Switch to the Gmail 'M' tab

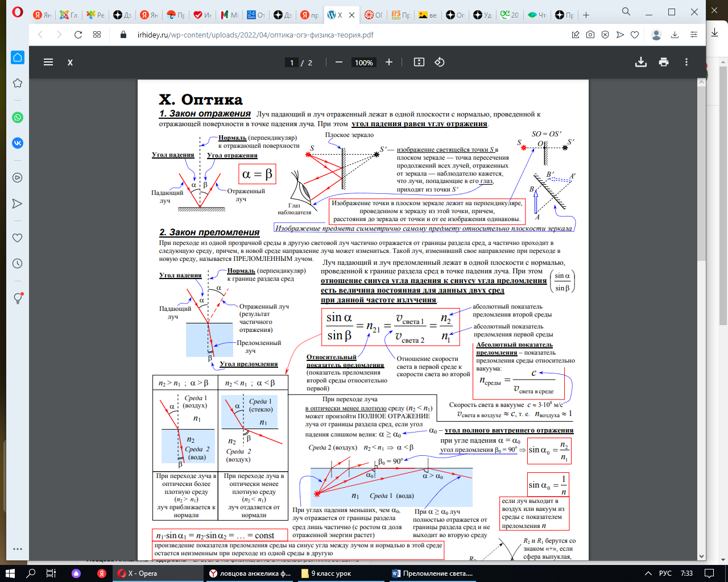(230, 15)
